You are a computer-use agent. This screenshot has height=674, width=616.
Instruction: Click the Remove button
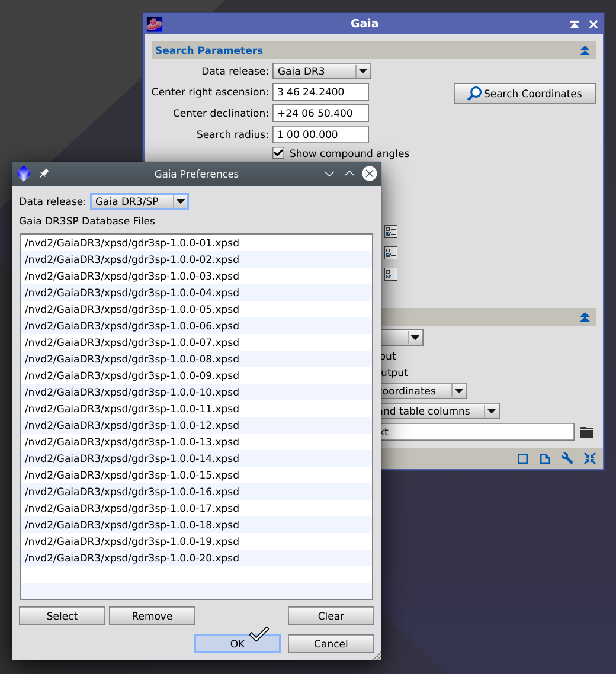[152, 616]
